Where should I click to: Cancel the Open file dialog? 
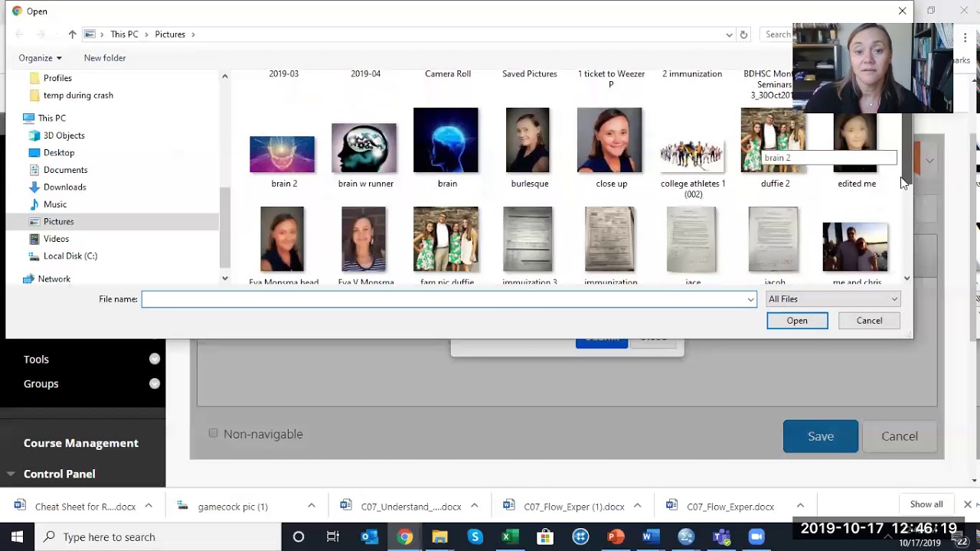pyautogui.click(x=869, y=321)
